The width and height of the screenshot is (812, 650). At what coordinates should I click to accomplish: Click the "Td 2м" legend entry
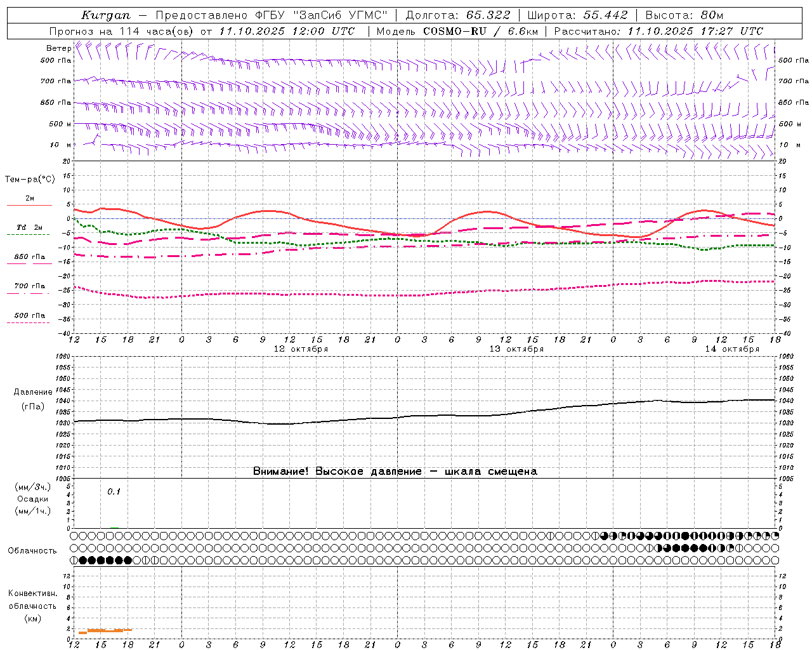click(x=30, y=227)
